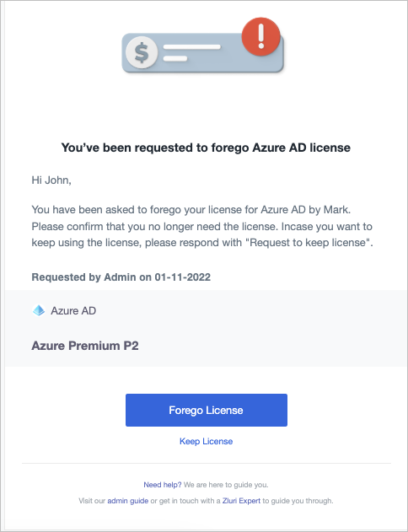Click the red exclamation alert badge
This screenshot has height=532, width=408.
click(260, 36)
